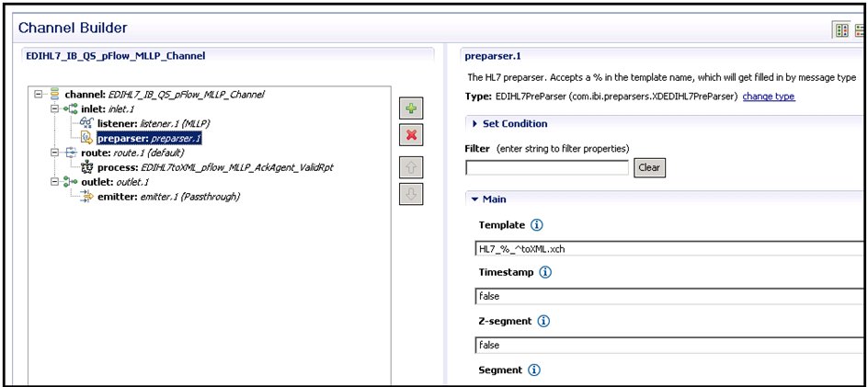Select the process EDIHL7toXML_pflow_MLLP_AckAgent_ValidRpt item
The height and width of the screenshot is (387, 868).
tap(215, 167)
